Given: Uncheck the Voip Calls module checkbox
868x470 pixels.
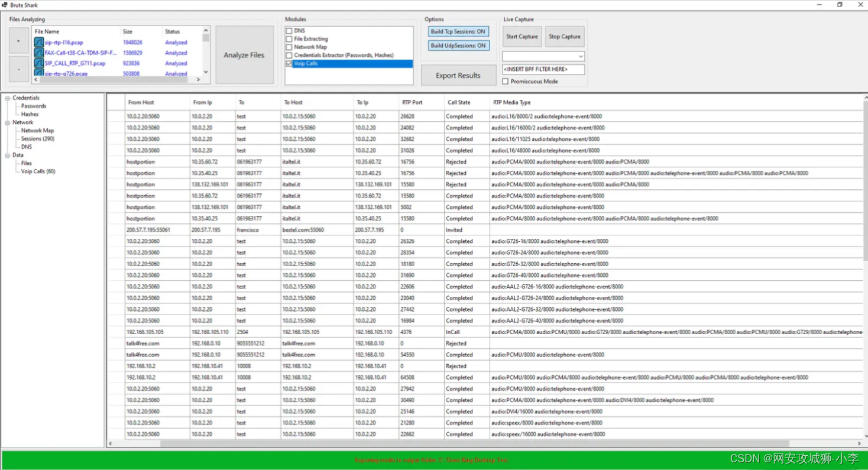Looking at the screenshot, I should [x=289, y=63].
